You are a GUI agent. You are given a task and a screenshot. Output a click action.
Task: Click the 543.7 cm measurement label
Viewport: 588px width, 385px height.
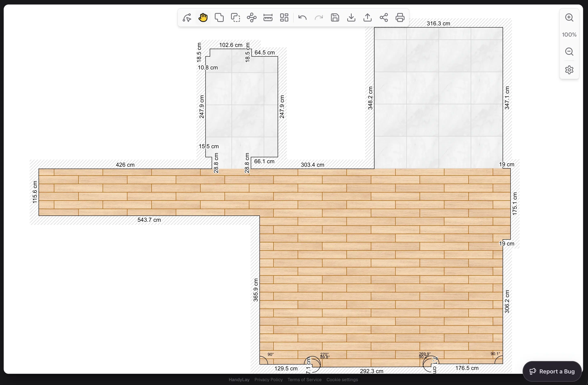(x=149, y=220)
